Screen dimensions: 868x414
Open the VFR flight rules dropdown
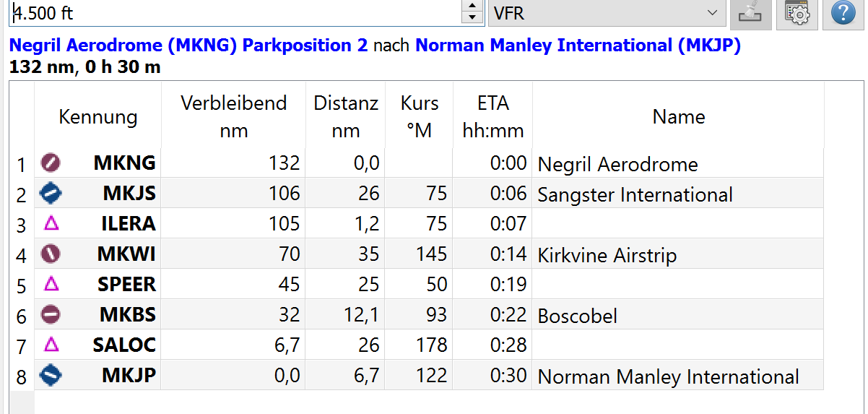[607, 13]
